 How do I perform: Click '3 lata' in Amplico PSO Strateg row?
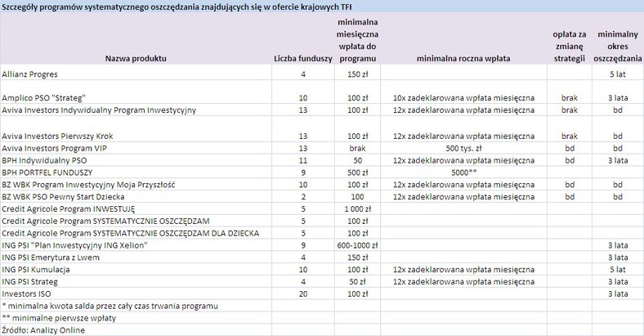(x=618, y=98)
